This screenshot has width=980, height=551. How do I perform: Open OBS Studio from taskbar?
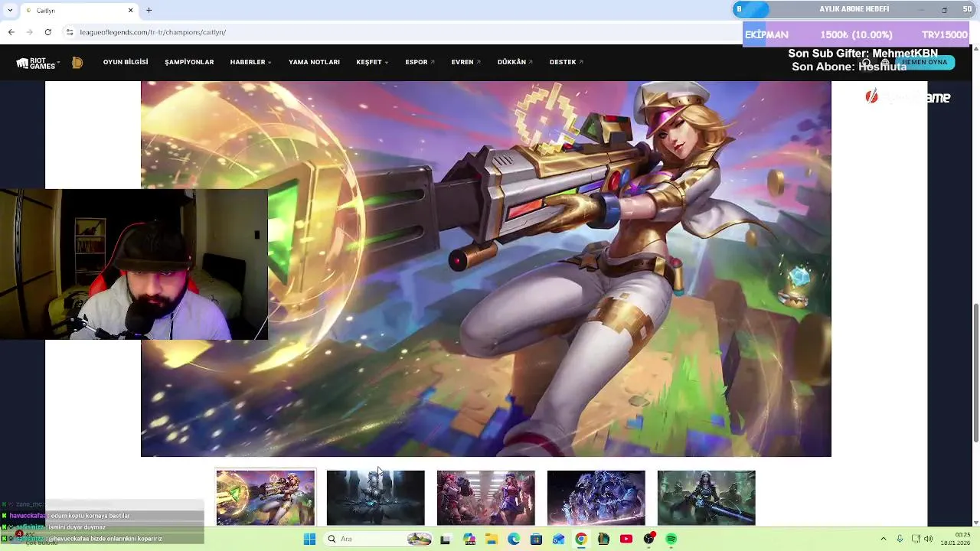point(649,540)
